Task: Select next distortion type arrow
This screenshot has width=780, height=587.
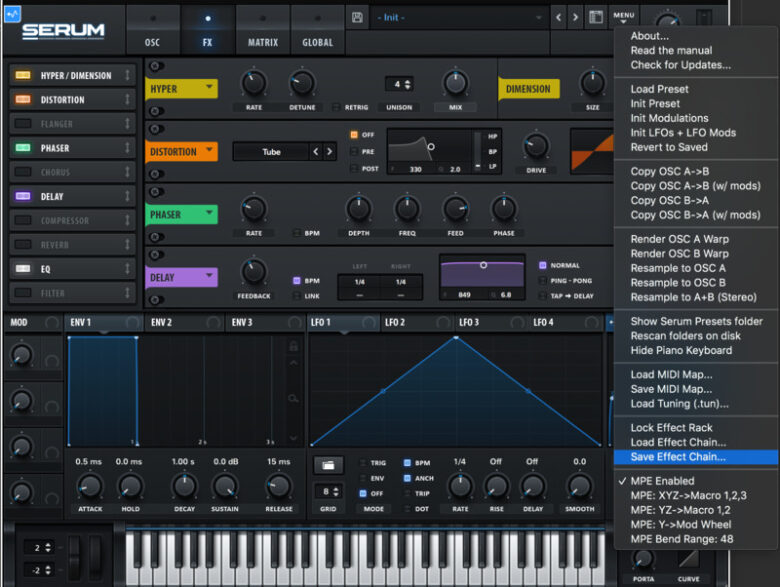Action: tap(329, 151)
